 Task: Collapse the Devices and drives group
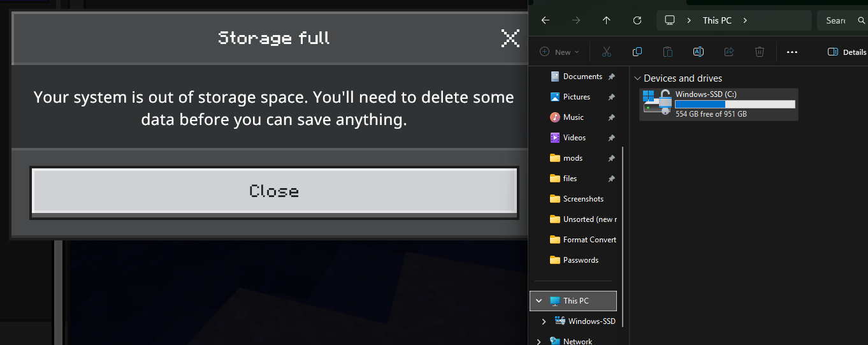637,78
